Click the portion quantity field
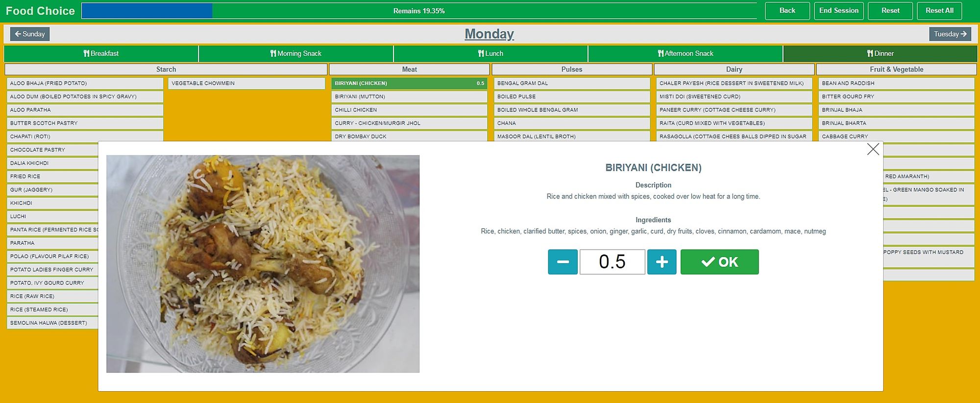The height and width of the screenshot is (403, 980). click(612, 262)
